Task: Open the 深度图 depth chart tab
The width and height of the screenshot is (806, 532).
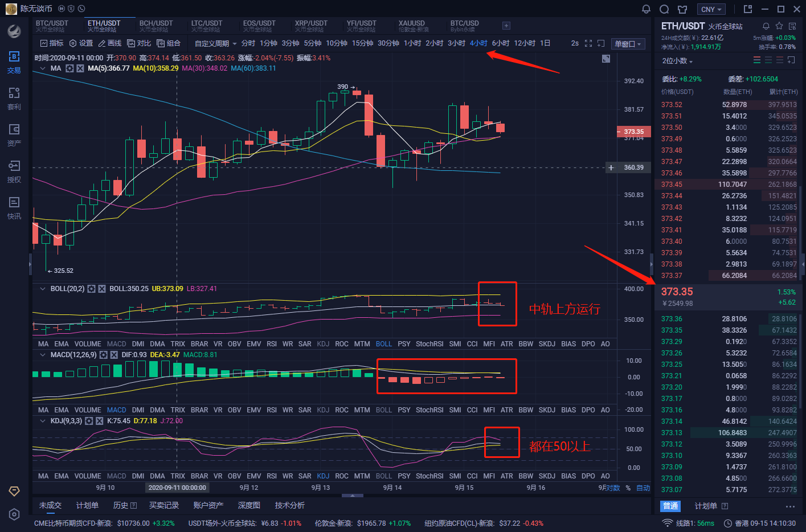Action: coord(249,505)
